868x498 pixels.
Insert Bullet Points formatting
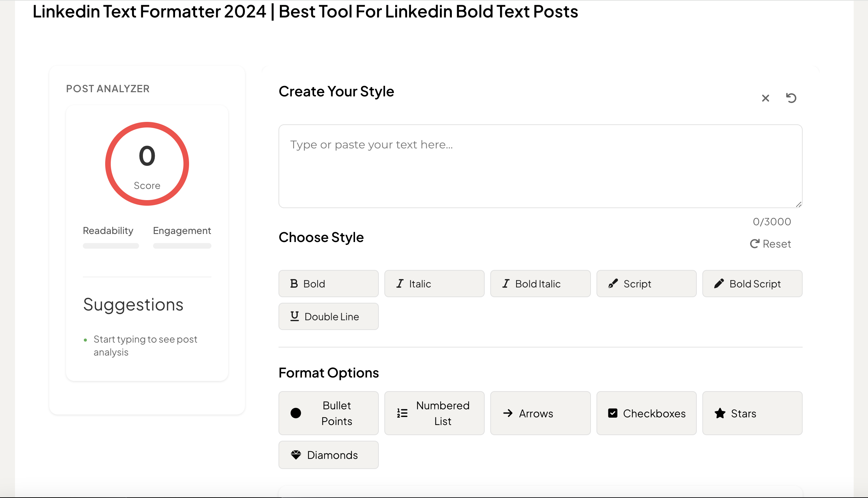point(328,413)
